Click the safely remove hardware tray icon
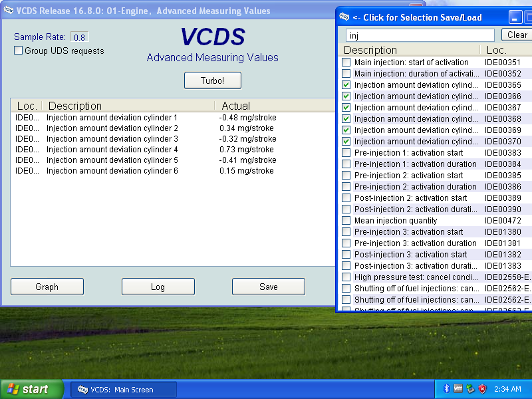This screenshot has height=399, width=532. 470,388
